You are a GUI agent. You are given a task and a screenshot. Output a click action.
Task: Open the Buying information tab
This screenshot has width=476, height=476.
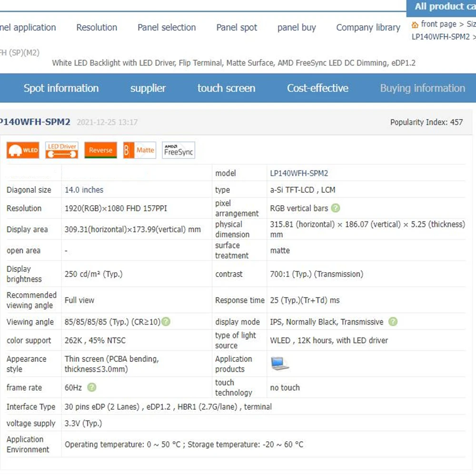(x=422, y=88)
